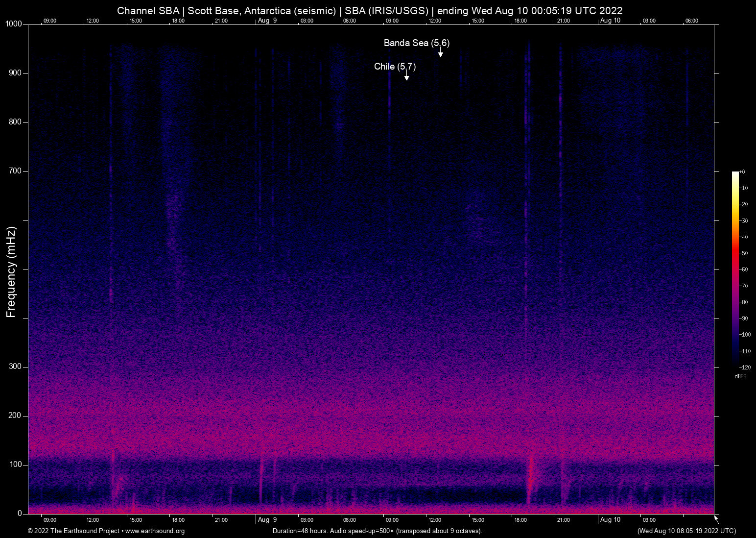The image size is (756, 538).
Task: Click the dBFS color scale bar
Action: [735, 269]
